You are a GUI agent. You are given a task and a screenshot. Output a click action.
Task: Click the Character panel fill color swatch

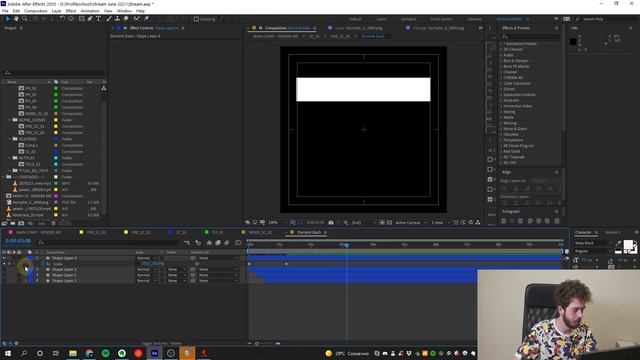(x=628, y=245)
